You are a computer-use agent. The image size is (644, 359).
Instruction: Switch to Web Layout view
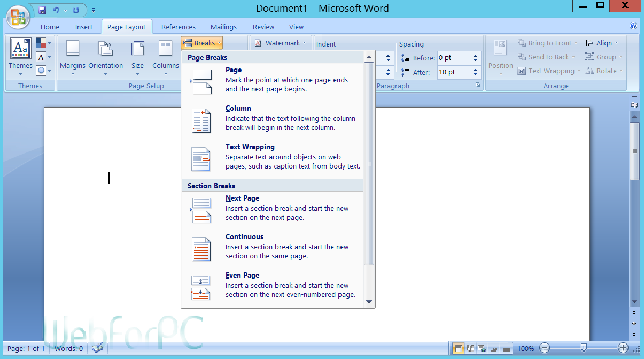482,348
